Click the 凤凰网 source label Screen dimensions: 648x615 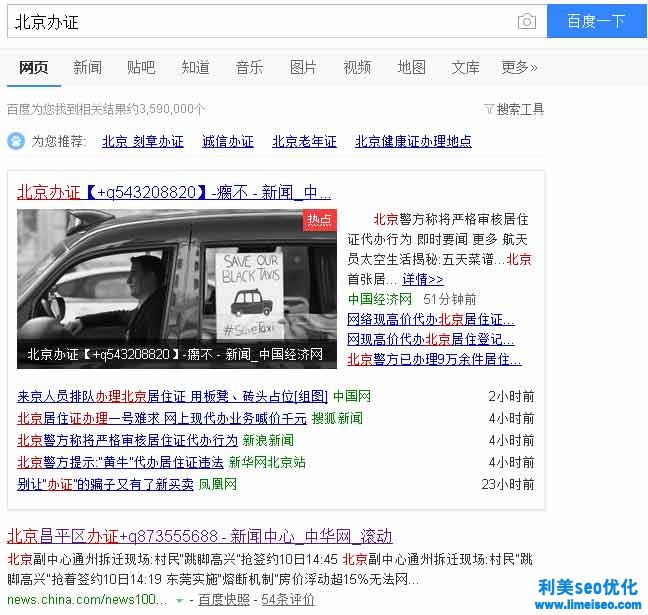217,484
